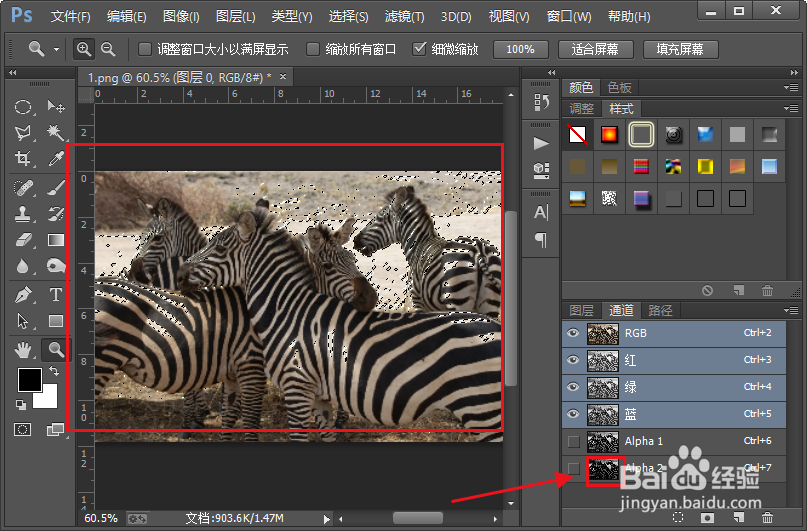Viewport: 807px width, 531px height.
Task: Select the Type tool
Action: (56, 295)
